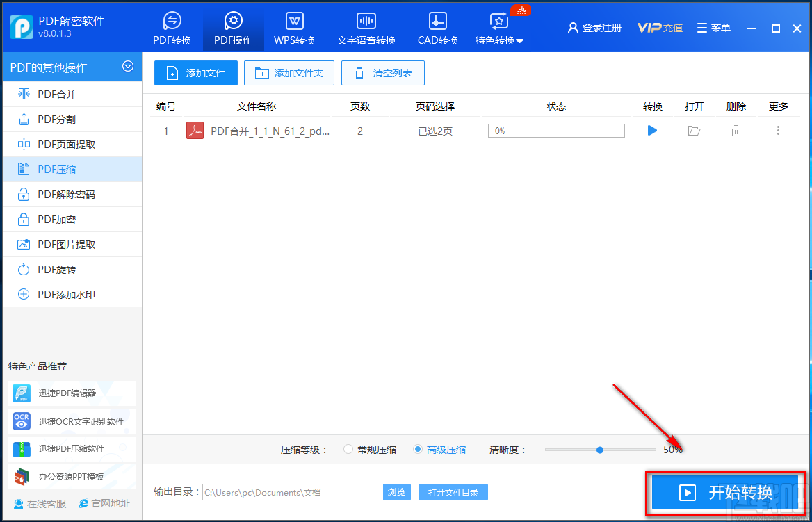The height and width of the screenshot is (522, 812).
Task: Open the file's output folder icon
Action: click(x=693, y=130)
